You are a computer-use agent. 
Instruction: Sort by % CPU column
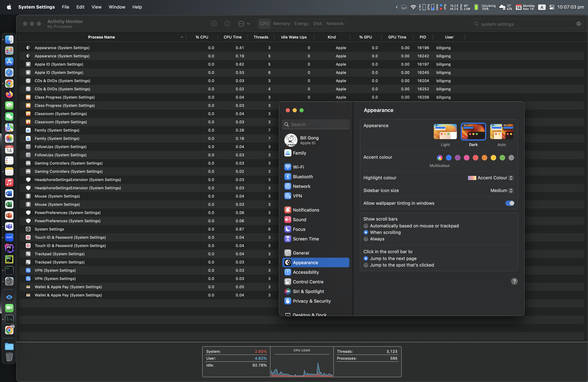pos(202,37)
